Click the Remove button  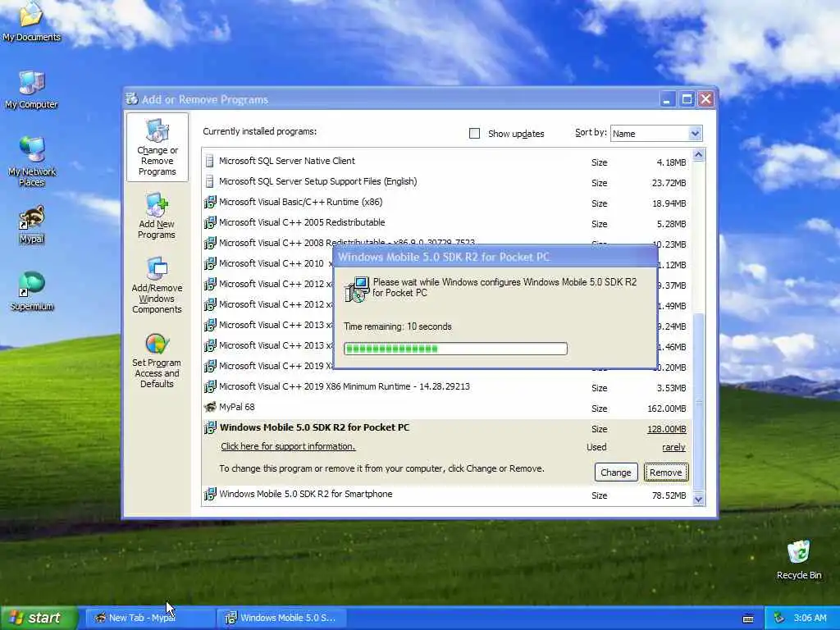coord(666,472)
